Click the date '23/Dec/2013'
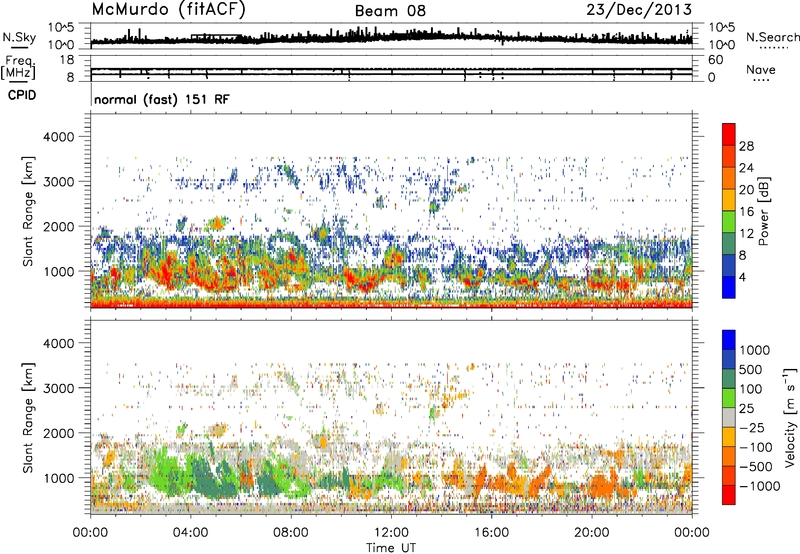 point(639,9)
